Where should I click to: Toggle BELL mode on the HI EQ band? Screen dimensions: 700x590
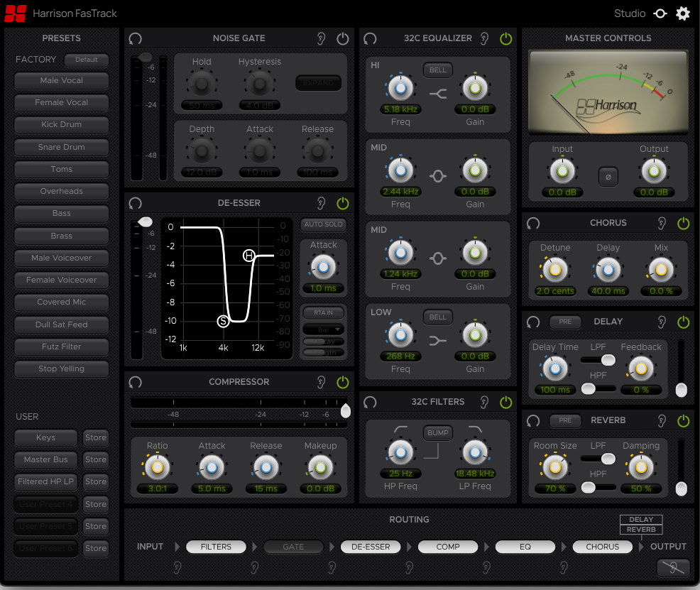[438, 70]
